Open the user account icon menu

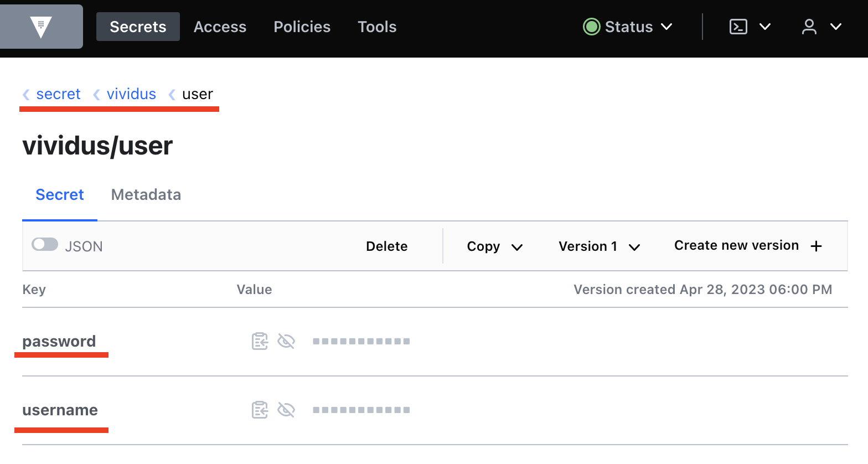coord(809,27)
